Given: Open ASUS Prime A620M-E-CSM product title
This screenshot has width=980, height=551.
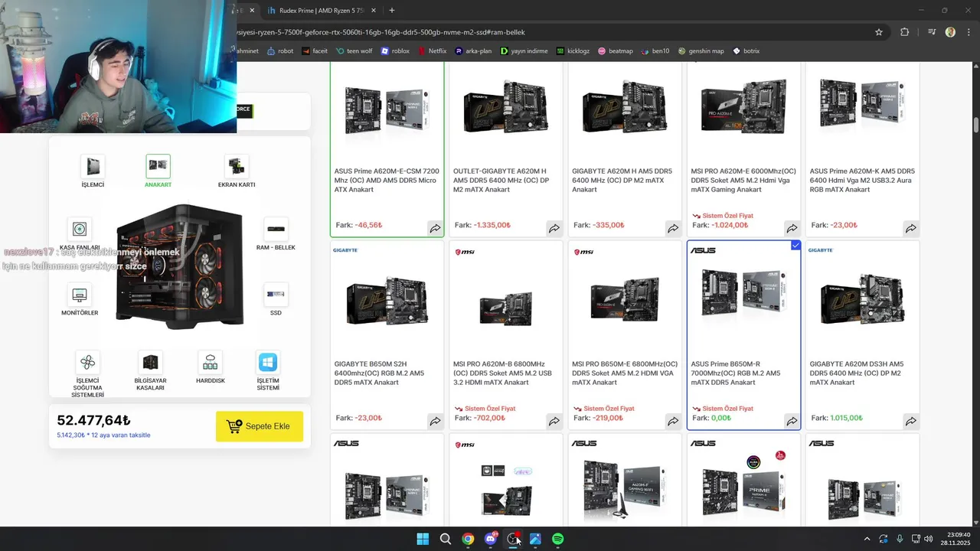Looking at the screenshot, I should 387,181.
